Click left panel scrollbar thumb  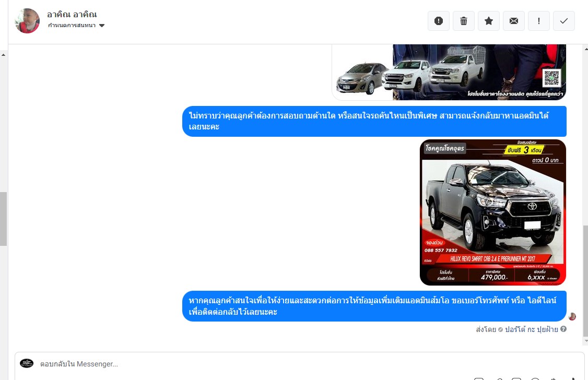[x=3, y=219]
